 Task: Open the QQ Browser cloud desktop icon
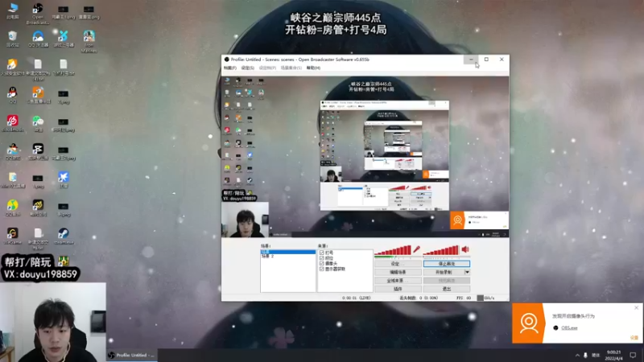38,39
